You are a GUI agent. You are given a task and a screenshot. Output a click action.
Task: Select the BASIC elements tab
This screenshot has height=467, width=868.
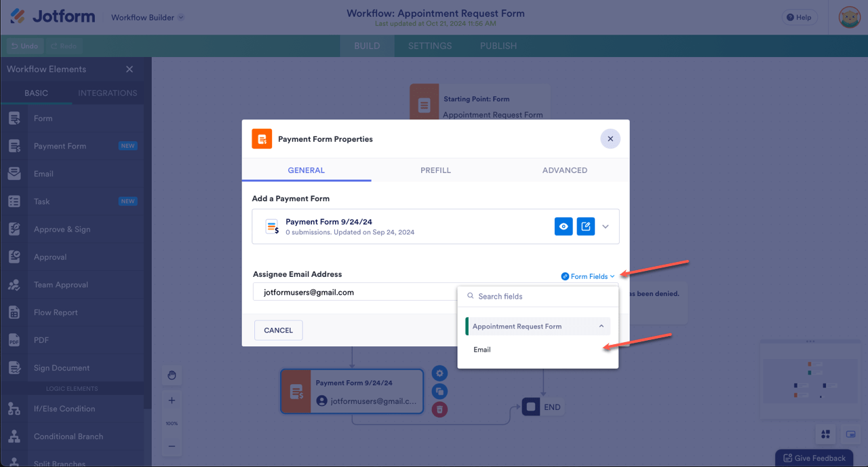tap(37, 93)
